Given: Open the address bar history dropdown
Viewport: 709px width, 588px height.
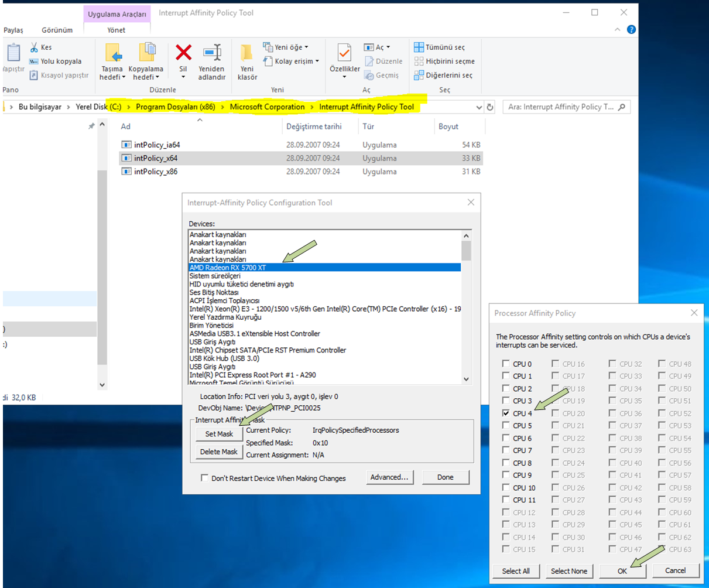Looking at the screenshot, I should click(479, 107).
